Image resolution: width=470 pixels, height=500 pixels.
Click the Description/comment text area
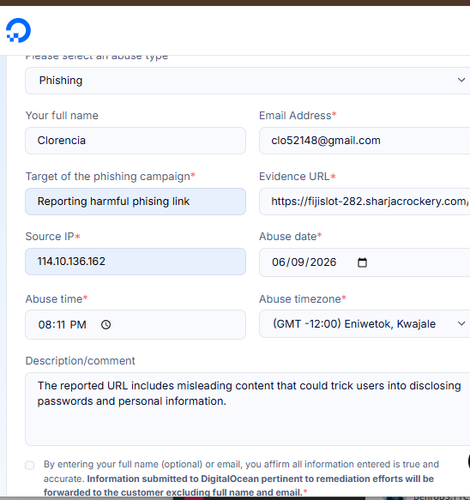click(247, 409)
